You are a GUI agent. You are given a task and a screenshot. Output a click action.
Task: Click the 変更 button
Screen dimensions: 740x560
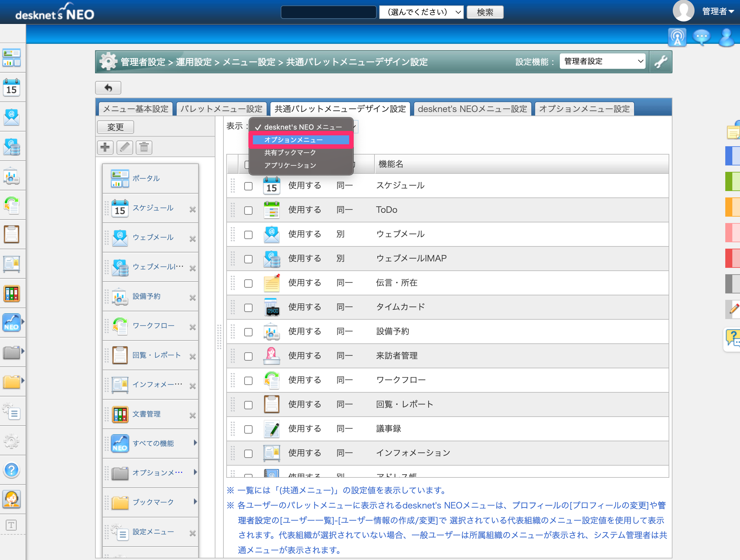coord(116,127)
